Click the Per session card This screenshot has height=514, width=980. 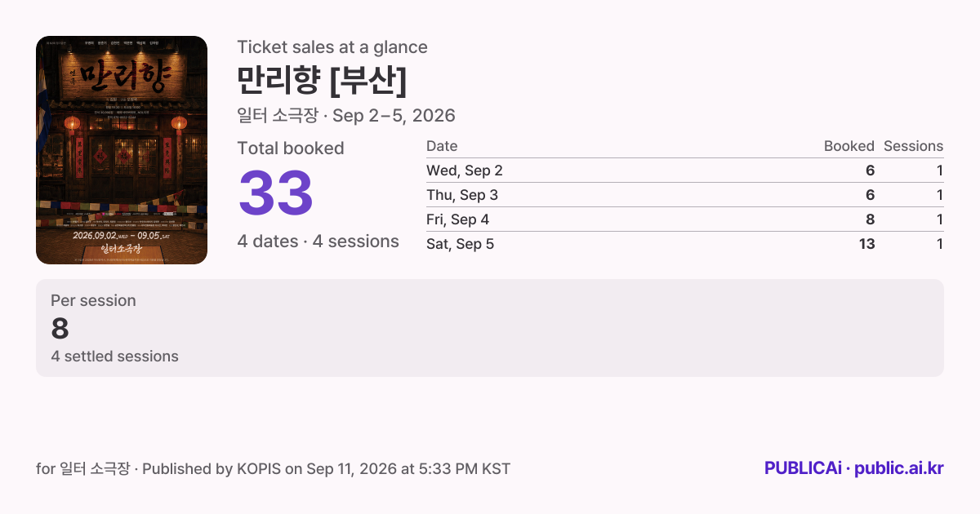[x=490, y=328]
